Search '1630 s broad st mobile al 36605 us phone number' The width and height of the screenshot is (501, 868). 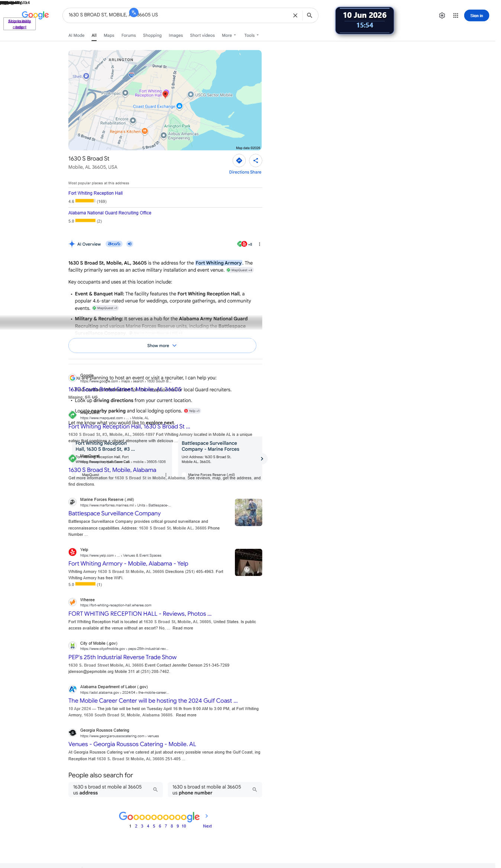215,790
